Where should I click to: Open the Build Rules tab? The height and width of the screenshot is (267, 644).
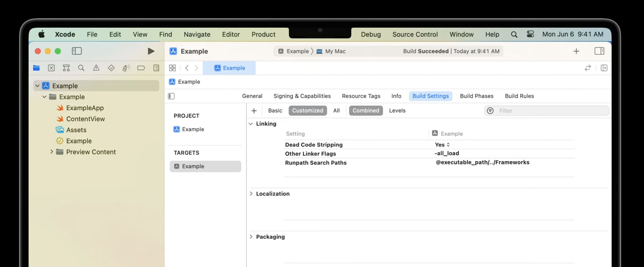(519, 96)
